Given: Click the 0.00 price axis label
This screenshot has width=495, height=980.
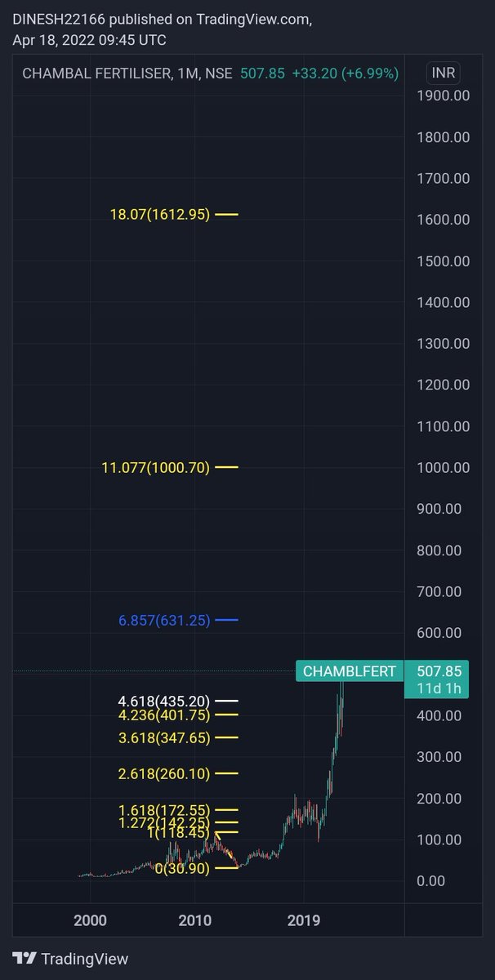Looking at the screenshot, I should pyautogui.click(x=430, y=880).
